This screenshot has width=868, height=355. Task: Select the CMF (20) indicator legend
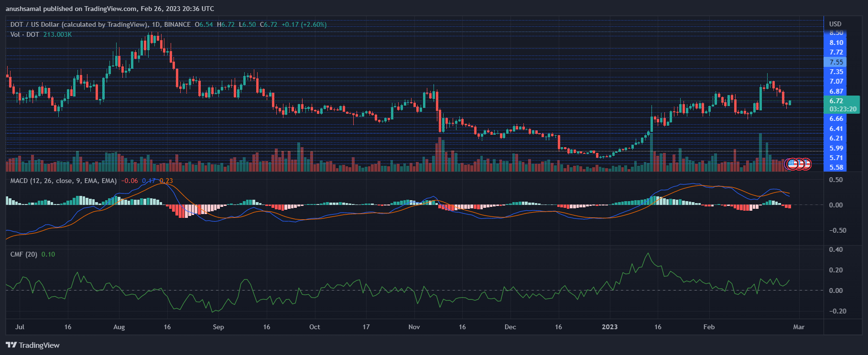point(24,254)
